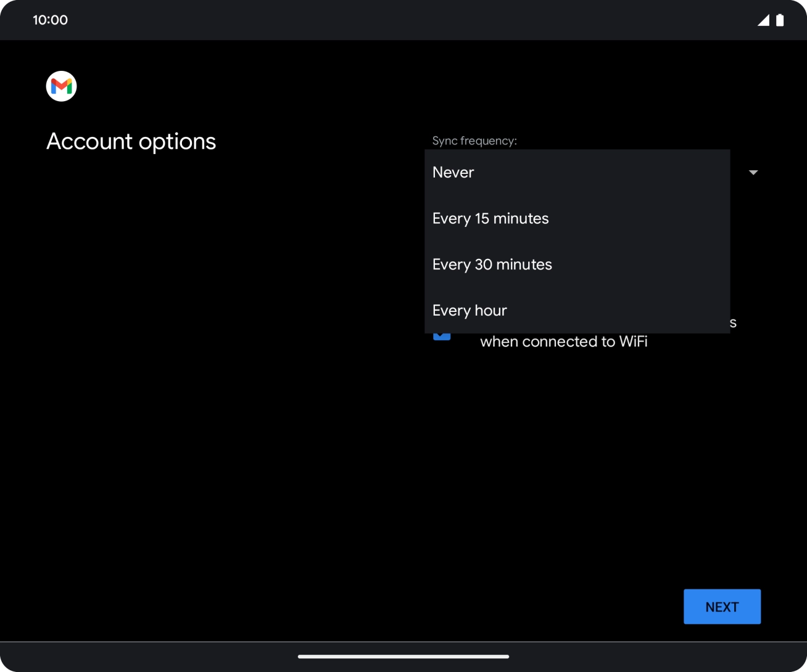Tap the clock showing 10:00

(51, 20)
